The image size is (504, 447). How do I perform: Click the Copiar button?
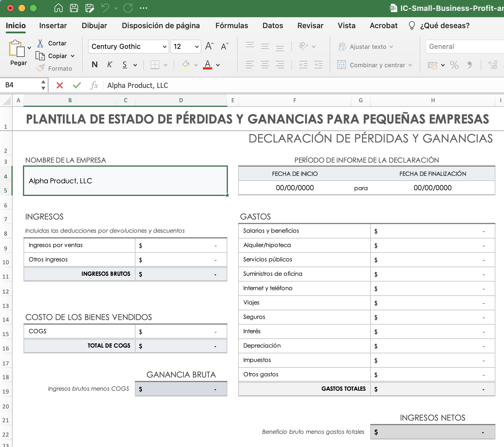(52, 56)
